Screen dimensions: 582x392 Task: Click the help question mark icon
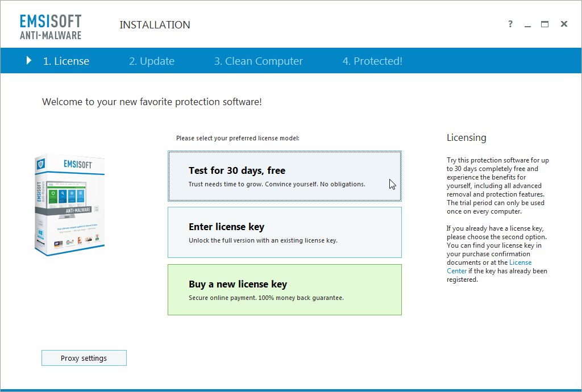(x=510, y=24)
